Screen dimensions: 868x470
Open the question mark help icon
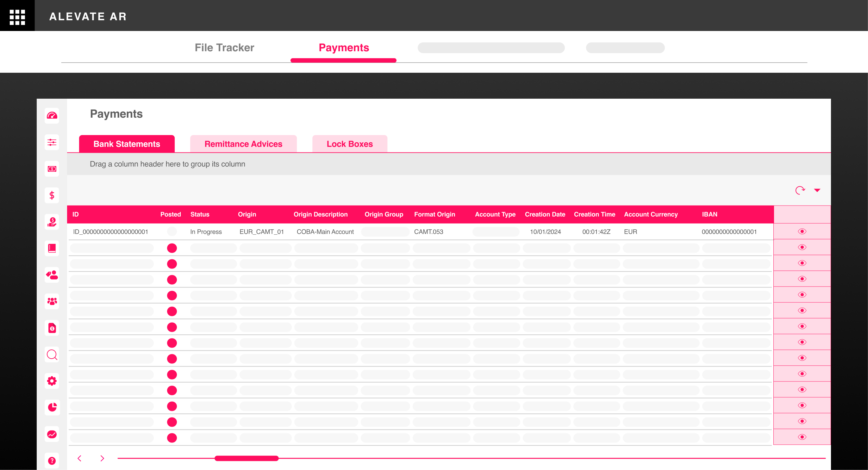click(x=52, y=461)
